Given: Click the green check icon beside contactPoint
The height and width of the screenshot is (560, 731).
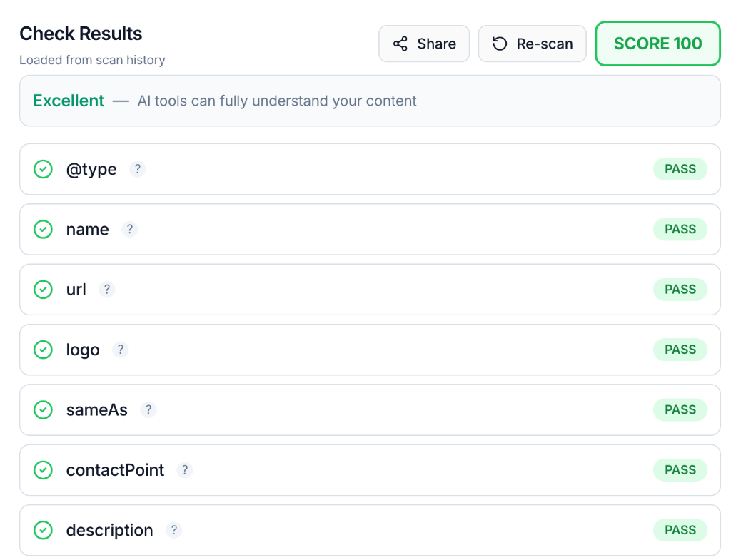Looking at the screenshot, I should pos(43,470).
